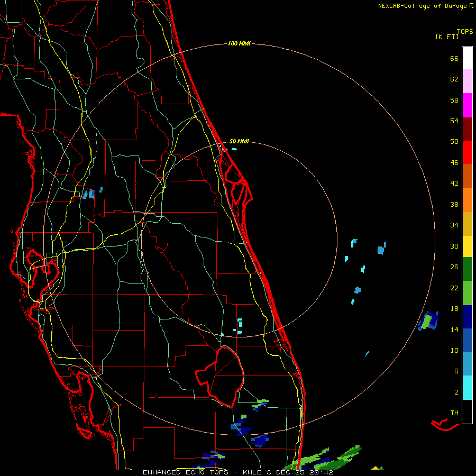Click the 26 scale label
This screenshot has width=476, height=476.
(454, 267)
